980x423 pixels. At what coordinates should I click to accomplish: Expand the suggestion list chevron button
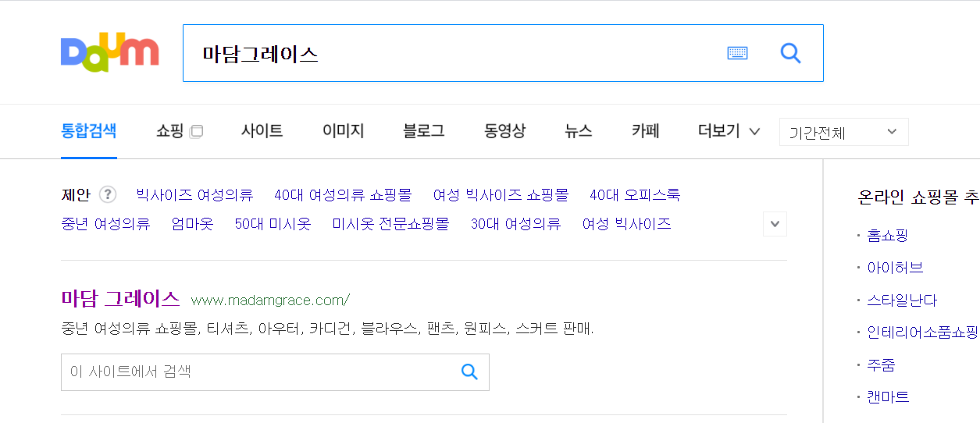(x=775, y=224)
